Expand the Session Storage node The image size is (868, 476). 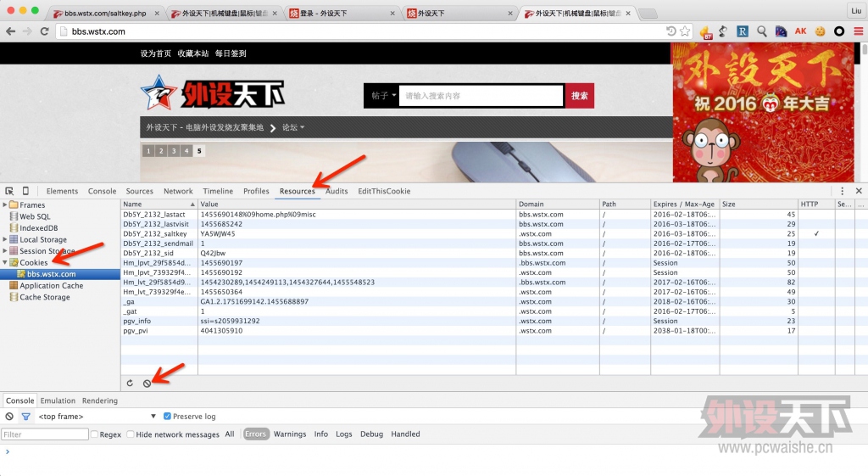click(5, 251)
